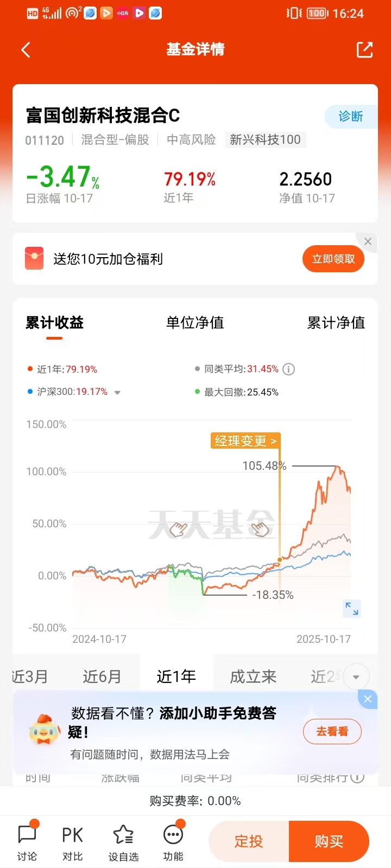The image size is (391, 868).
Task: Tap the 新兴科技100 index tag
Action: coord(266,140)
